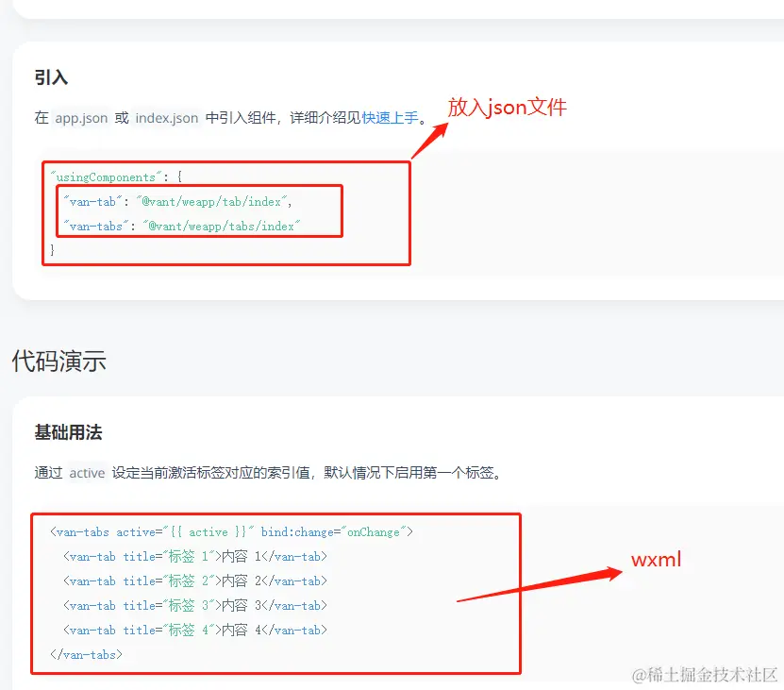Click the opening van-tabs tag with bind:change
The width and height of the screenshot is (784, 690).
tap(231, 531)
